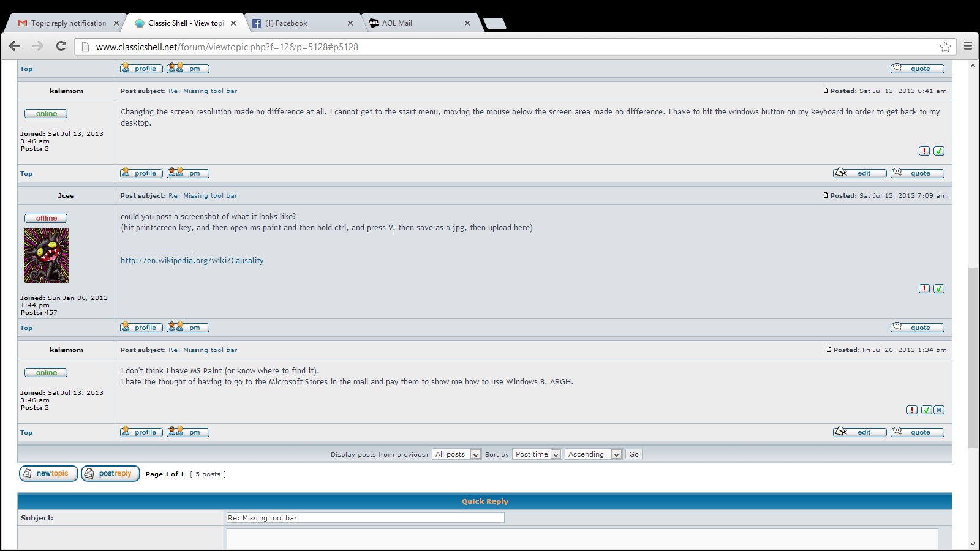Expand the 'Post time' sort dropdown
The width and height of the screenshot is (980, 551).
(537, 454)
